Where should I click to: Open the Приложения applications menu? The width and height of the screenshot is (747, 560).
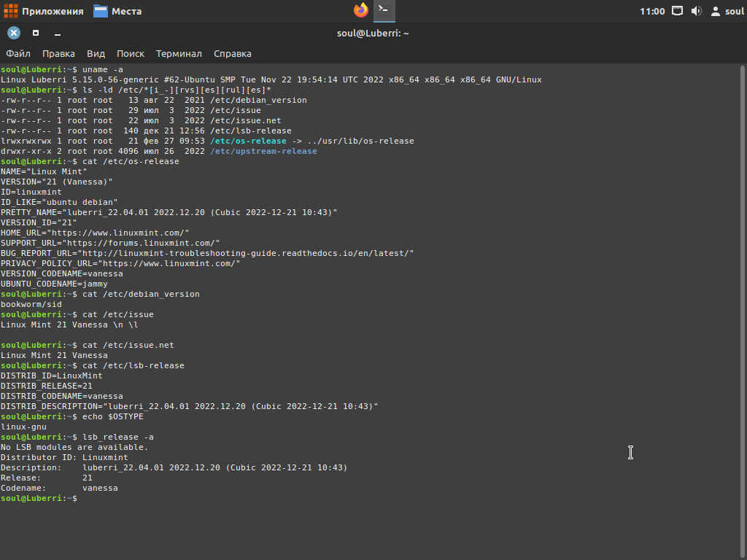click(43, 11)
